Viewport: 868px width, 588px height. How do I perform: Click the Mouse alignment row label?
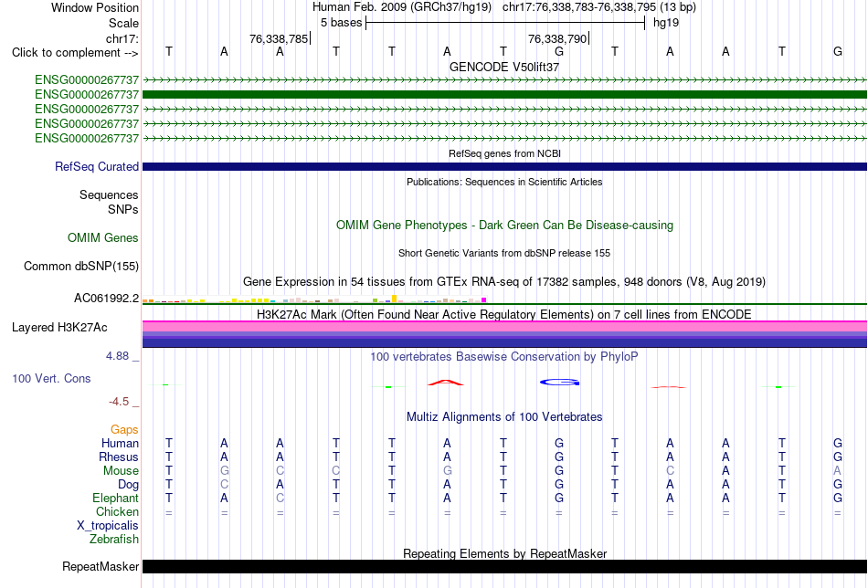[x=121, y=471]
